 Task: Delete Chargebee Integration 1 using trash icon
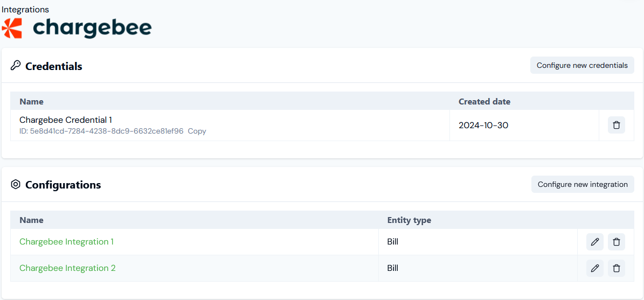click(x=616, y=242)
